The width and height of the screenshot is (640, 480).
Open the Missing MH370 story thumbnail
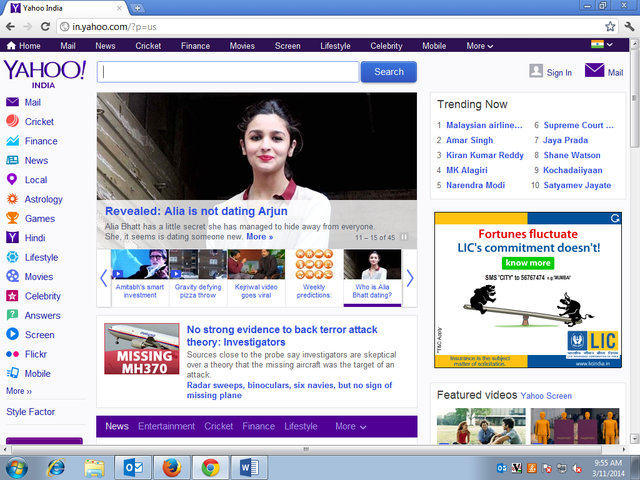142,349
